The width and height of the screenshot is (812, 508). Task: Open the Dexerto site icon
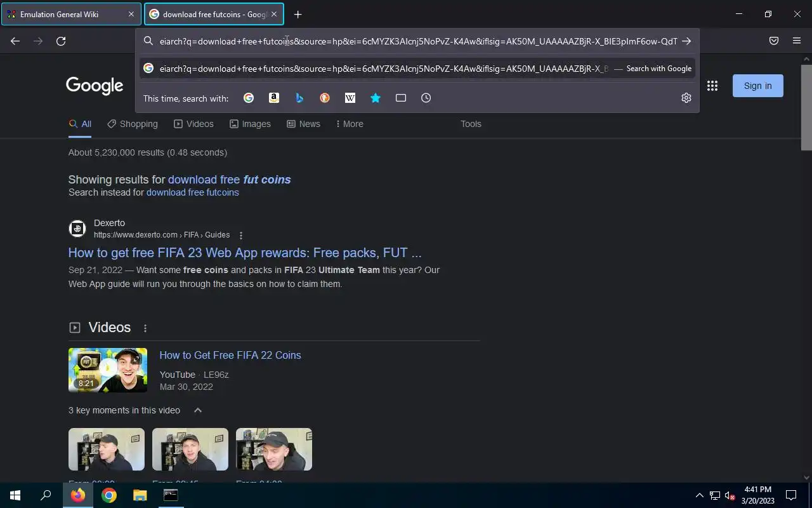pos(77,229)
